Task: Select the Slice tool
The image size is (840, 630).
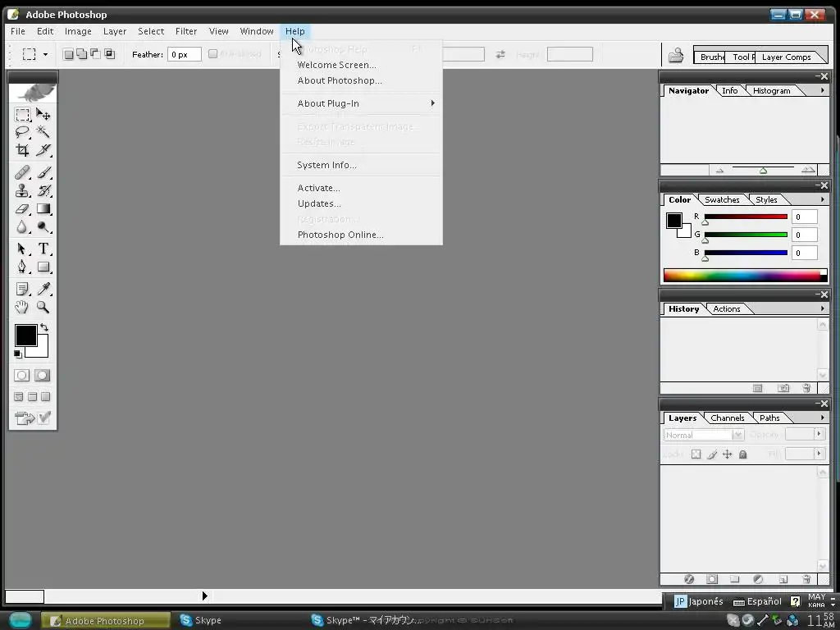Action: 43,150
